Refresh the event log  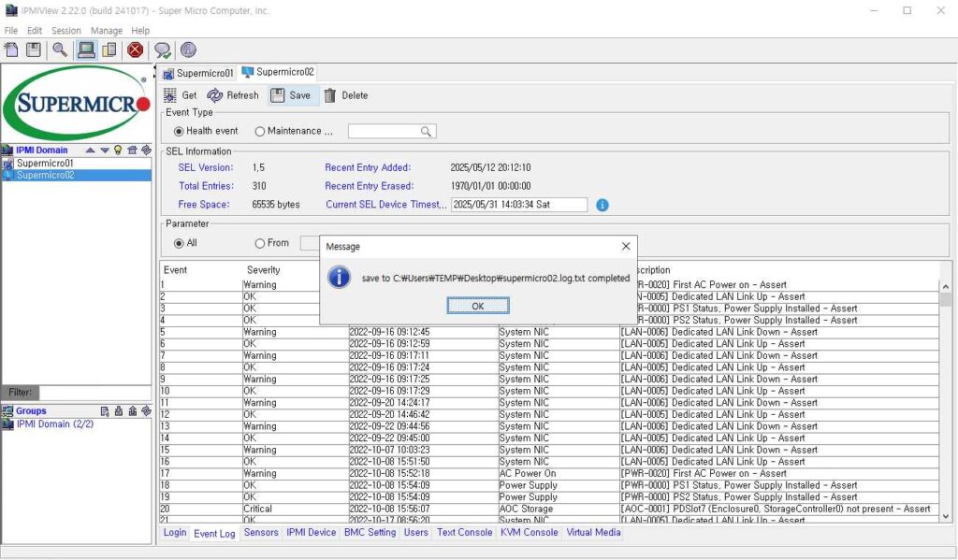pyautogui.click(x=233, y=95)
